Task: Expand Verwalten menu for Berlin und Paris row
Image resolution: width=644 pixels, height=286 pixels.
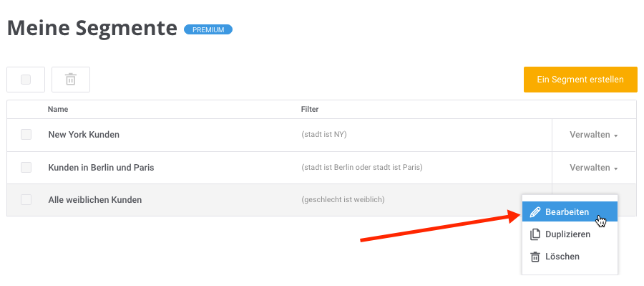Action: pos(593,168)
